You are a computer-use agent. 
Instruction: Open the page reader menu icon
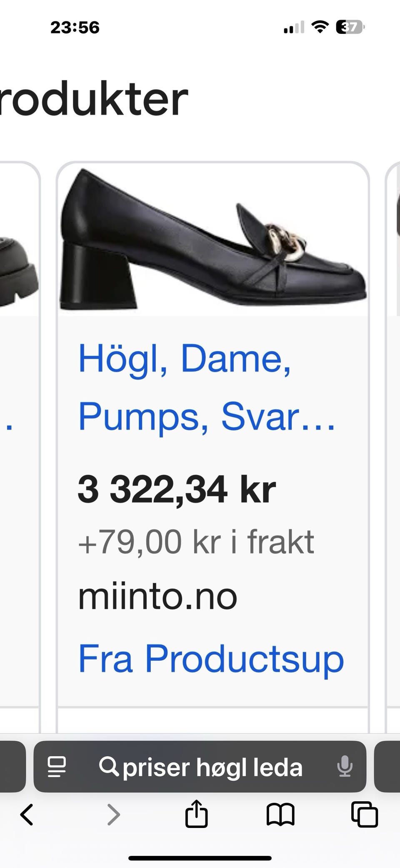[x=57, y=767]
